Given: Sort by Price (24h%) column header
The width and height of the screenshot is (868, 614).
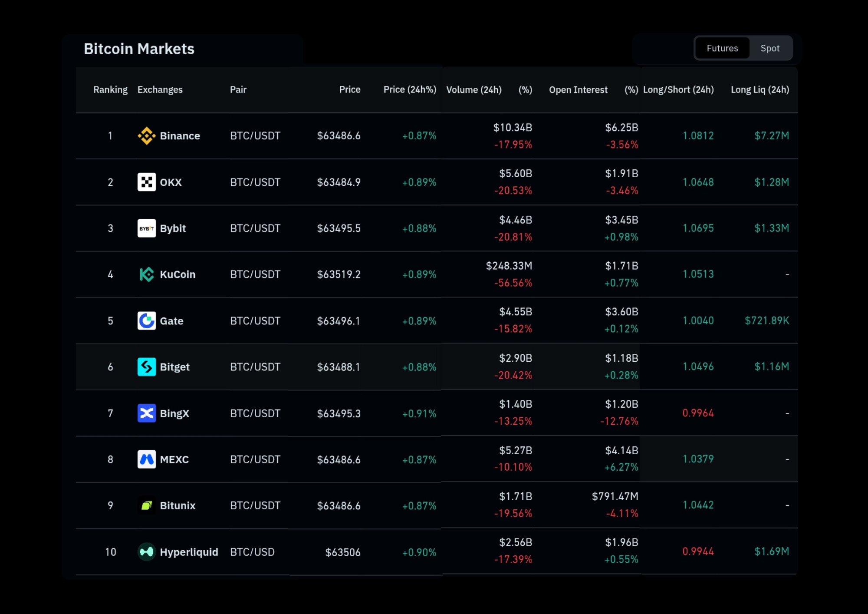Looking at the screenshot, I should [410, 90].
